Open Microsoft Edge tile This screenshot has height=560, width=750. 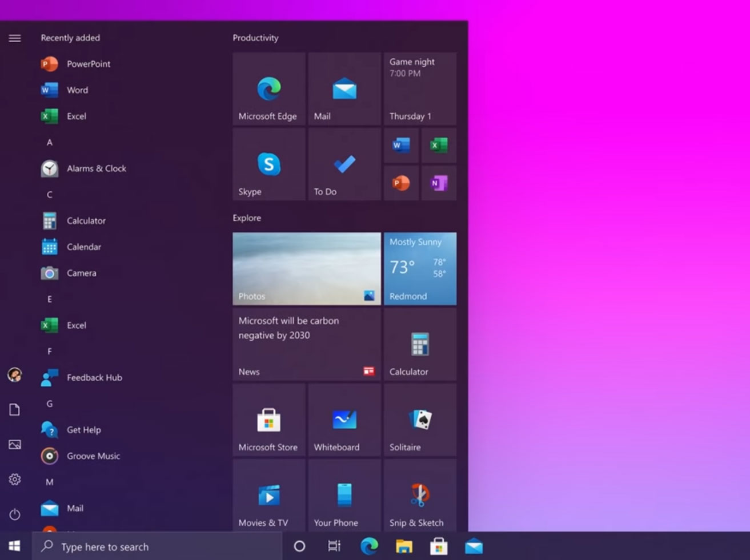click(269, 89)
